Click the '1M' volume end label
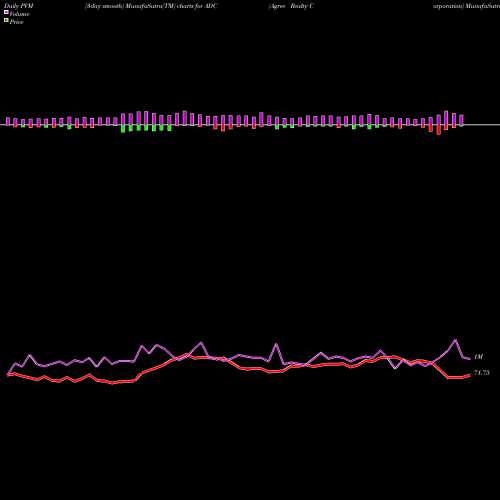Image resolution: width=500 pixels, height=500 pixels. click(x=478, y=357)
